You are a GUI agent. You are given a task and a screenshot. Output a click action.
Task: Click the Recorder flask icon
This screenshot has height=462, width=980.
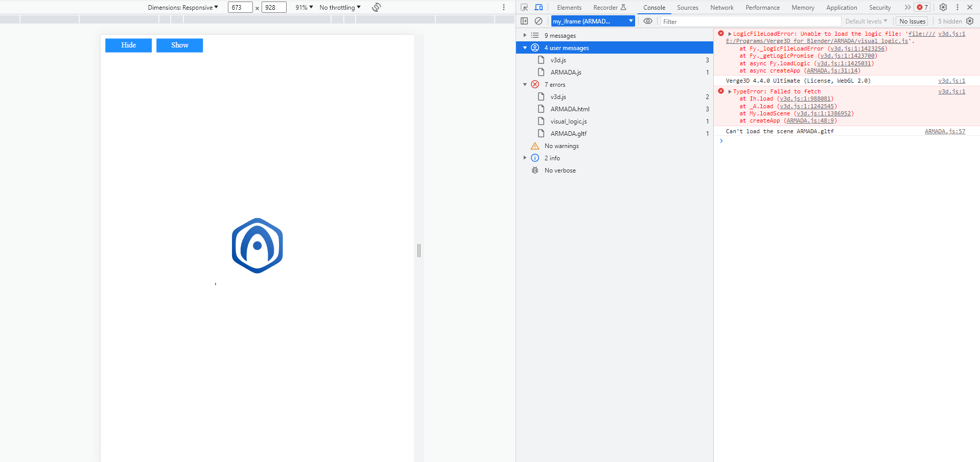623,7
